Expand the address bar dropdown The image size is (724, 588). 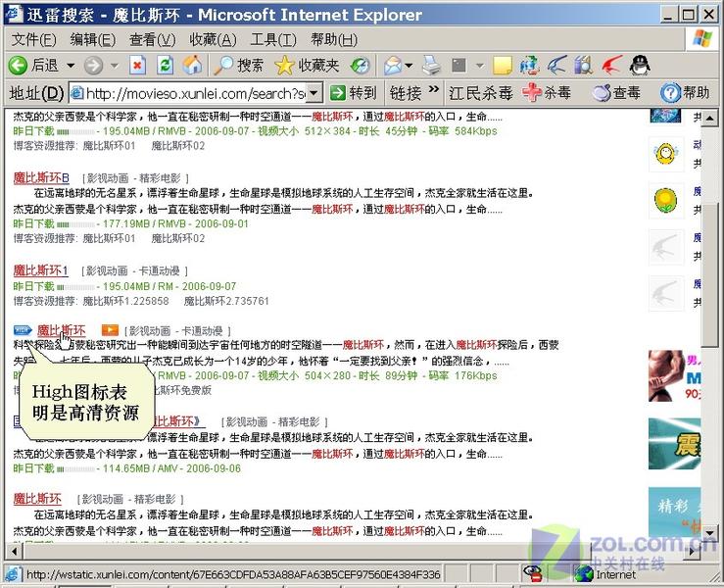pyautogui.click(x=314, y=94)
